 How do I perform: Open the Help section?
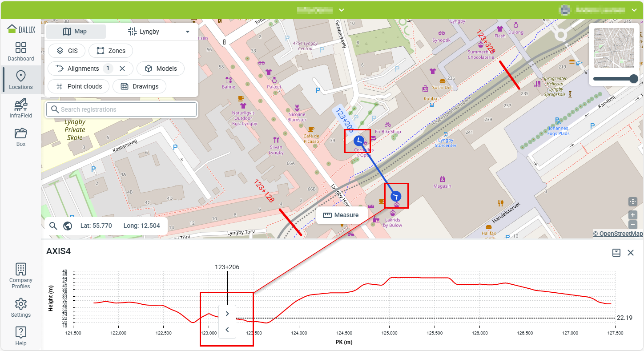point(21,336)
